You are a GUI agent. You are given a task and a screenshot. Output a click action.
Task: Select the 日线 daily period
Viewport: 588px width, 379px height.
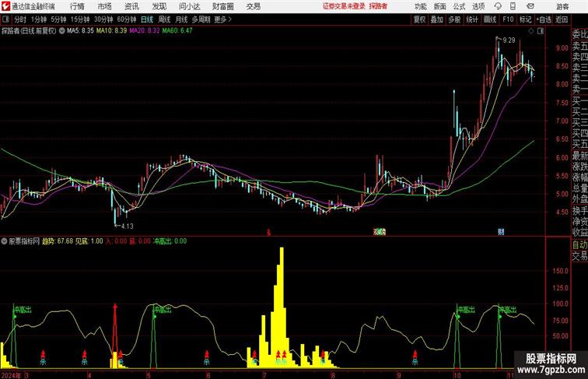[x=147, y=19]
